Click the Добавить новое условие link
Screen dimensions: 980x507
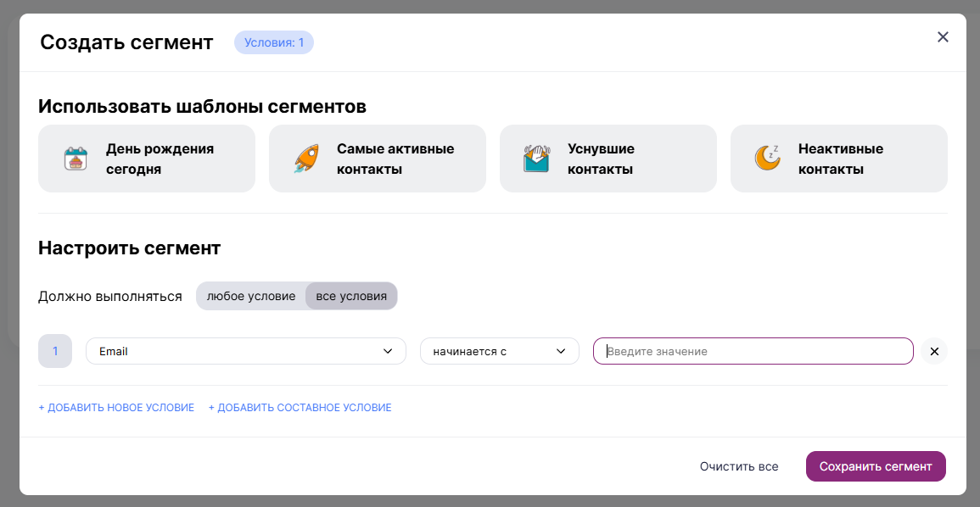pos(115,407)
